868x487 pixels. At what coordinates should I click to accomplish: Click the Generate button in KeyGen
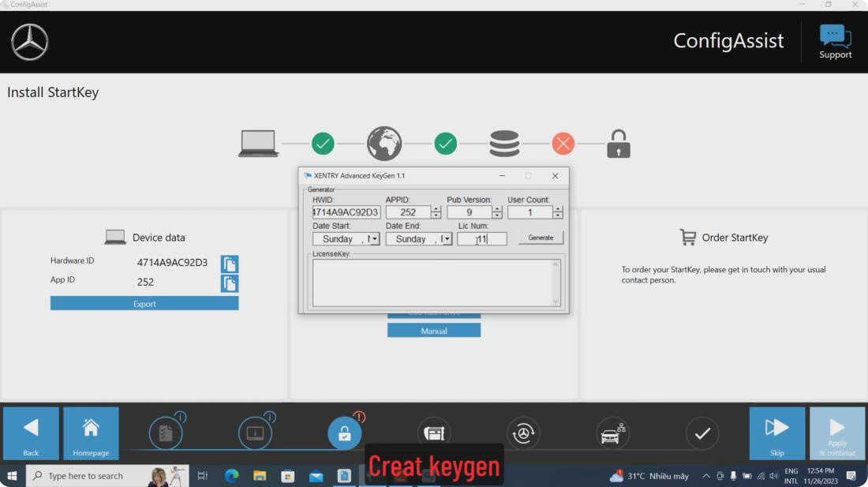[541, 238]
